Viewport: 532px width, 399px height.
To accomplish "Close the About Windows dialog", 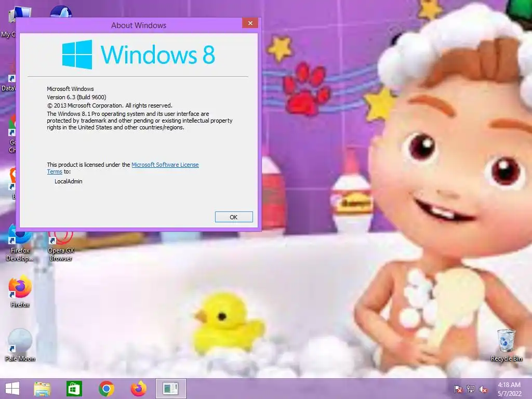I will point(250,23).
